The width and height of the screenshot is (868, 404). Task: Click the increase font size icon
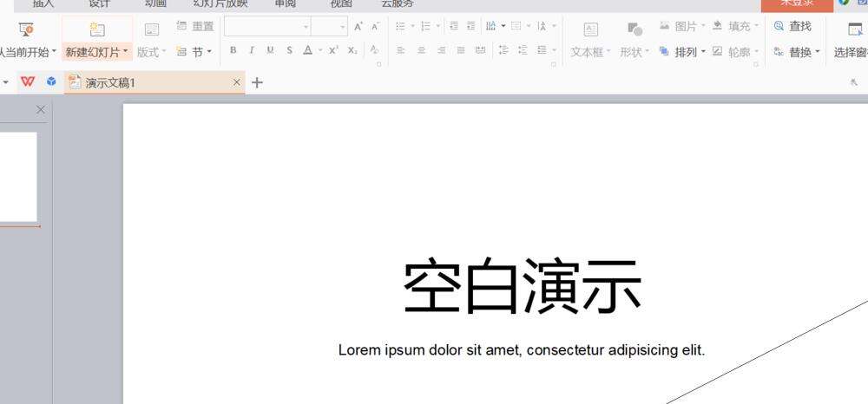click(358, 27)
